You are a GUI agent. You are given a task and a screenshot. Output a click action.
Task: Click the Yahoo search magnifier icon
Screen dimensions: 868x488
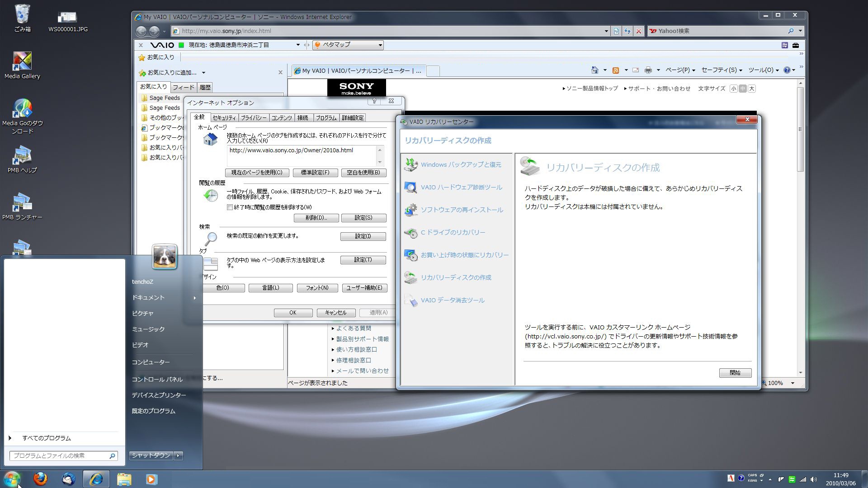pos(791,31)
